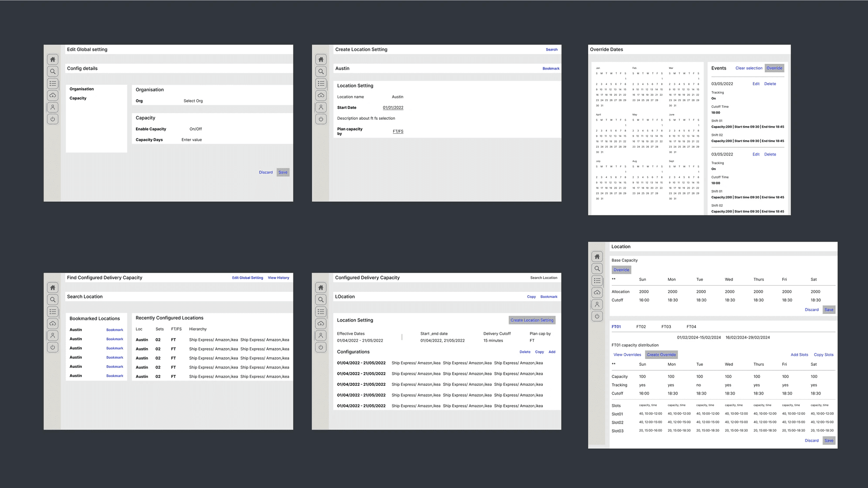
Task: Click power icon in Create Location Setting sidebar
Action: tap(321, 119)
